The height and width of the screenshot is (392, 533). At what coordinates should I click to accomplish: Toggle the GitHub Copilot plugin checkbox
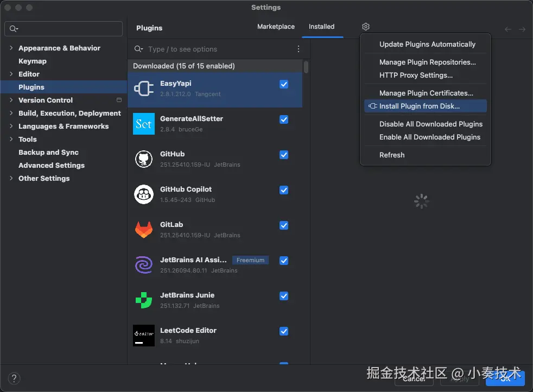click(284, 190)
